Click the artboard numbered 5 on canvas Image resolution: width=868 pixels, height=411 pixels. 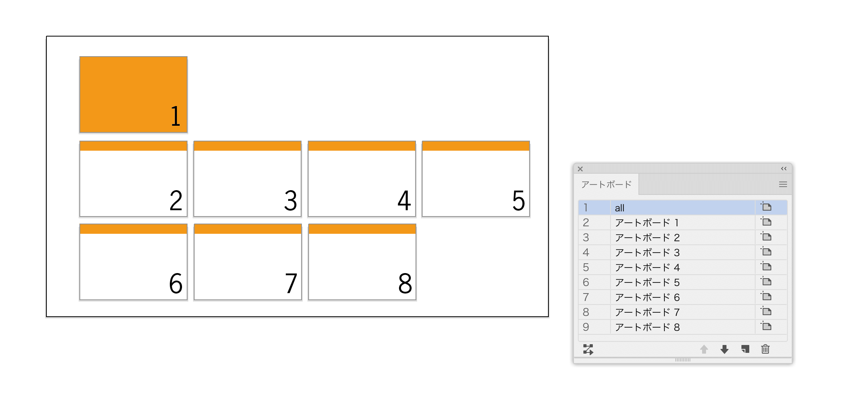tap(476, 179)
